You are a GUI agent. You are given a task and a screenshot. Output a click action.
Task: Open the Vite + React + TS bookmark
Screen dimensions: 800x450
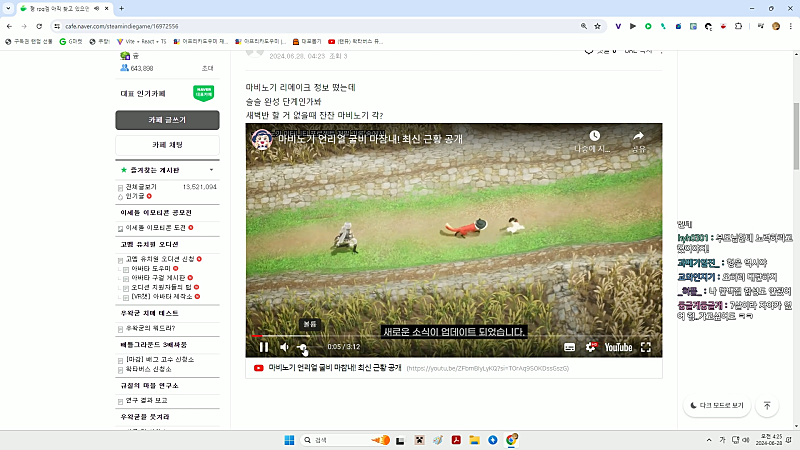[x=142, y=41]
